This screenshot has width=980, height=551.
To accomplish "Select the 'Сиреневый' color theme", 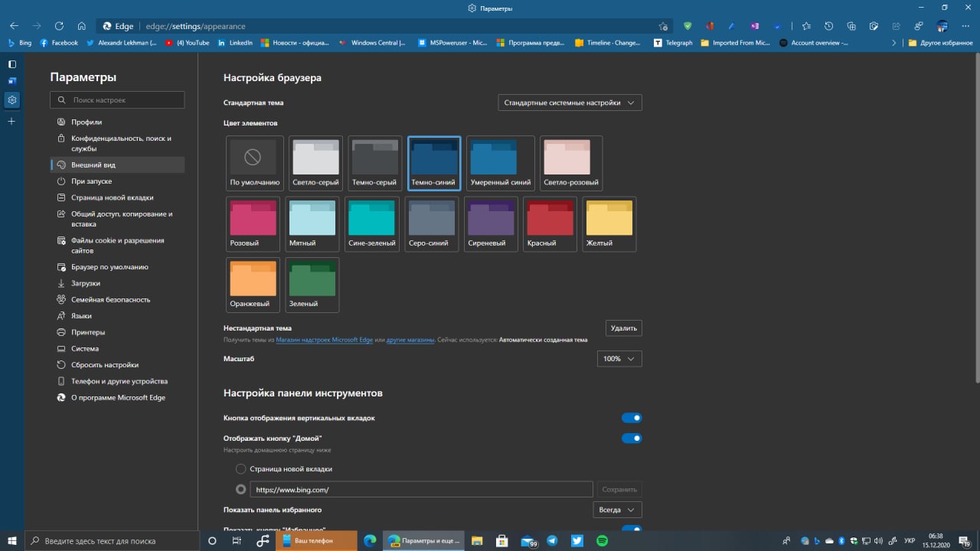I will pyautogui.click(x=491, y=224).
